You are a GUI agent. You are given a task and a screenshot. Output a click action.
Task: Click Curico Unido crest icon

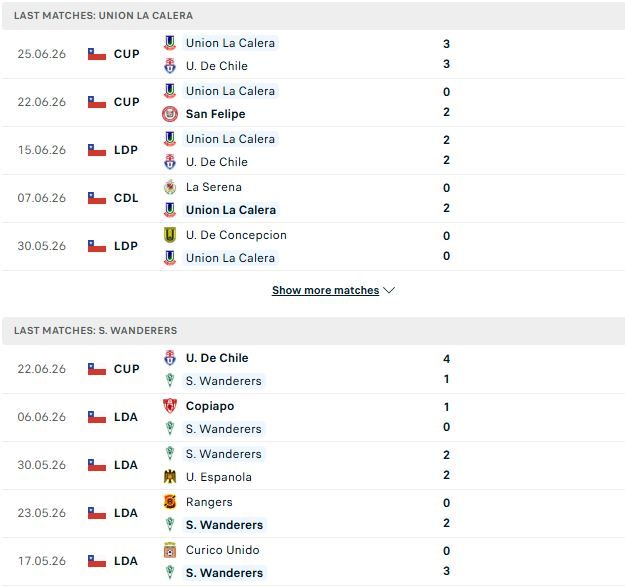pyautogui.click(x=170, y=550)
